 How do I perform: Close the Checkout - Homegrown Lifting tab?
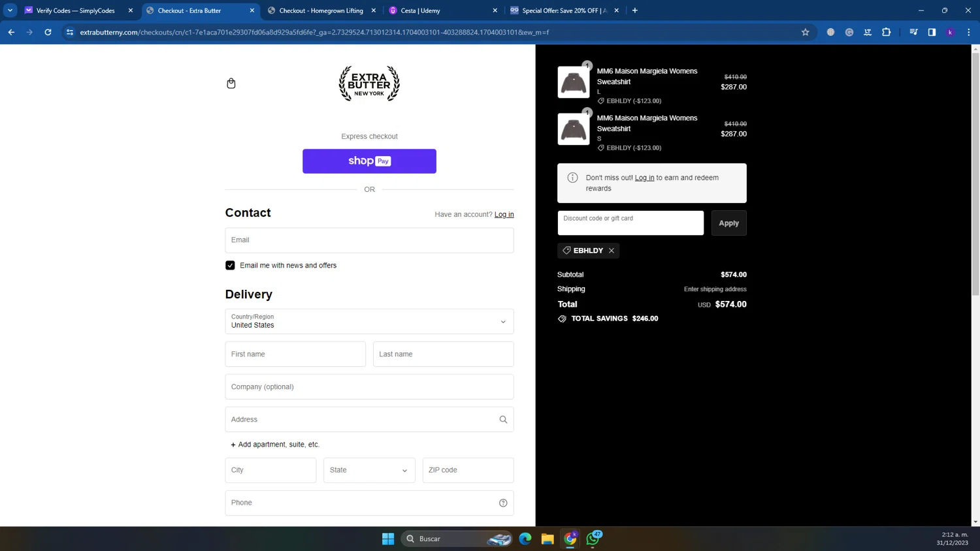tap(374, 10)
